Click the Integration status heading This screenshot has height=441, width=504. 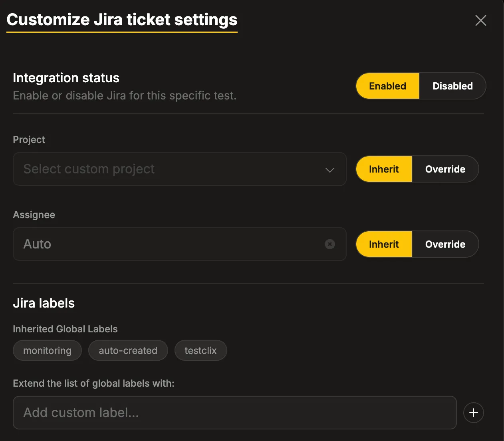pyautogui.click(x=66, y=78)
